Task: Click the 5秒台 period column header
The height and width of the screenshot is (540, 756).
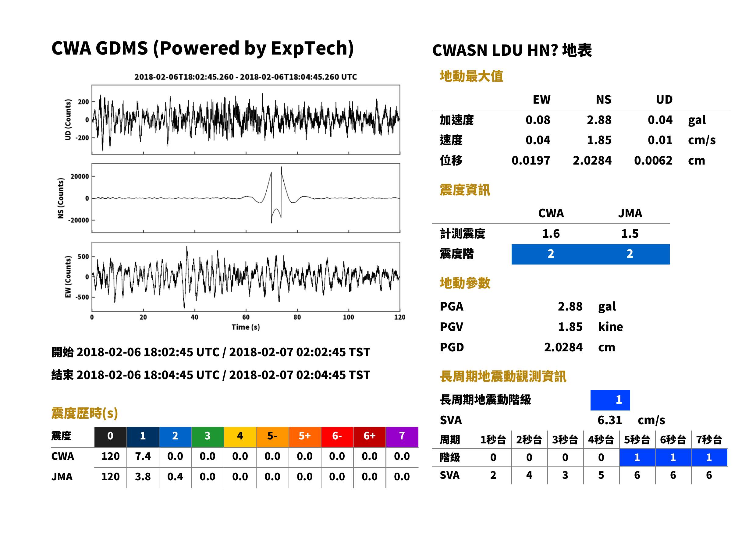Action: pyautogui.click(x=637, y=439)
